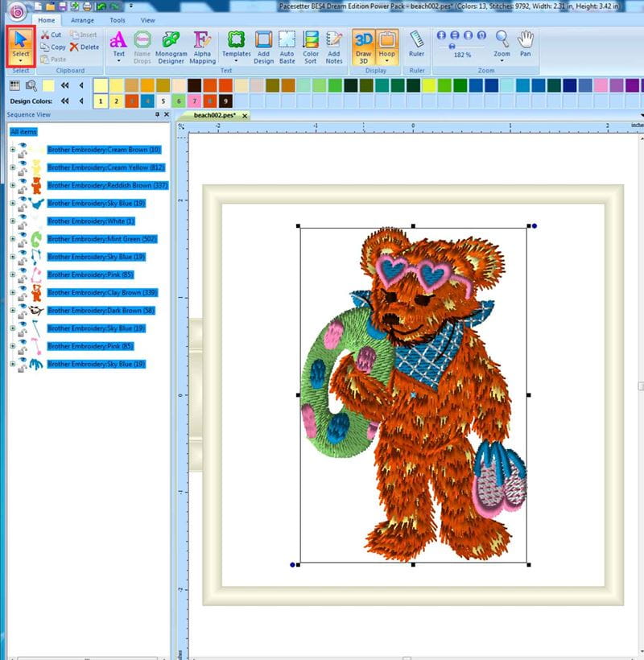Click the zoom in round button
This screenshot has height=660, width=644.
tap(441, 35)
